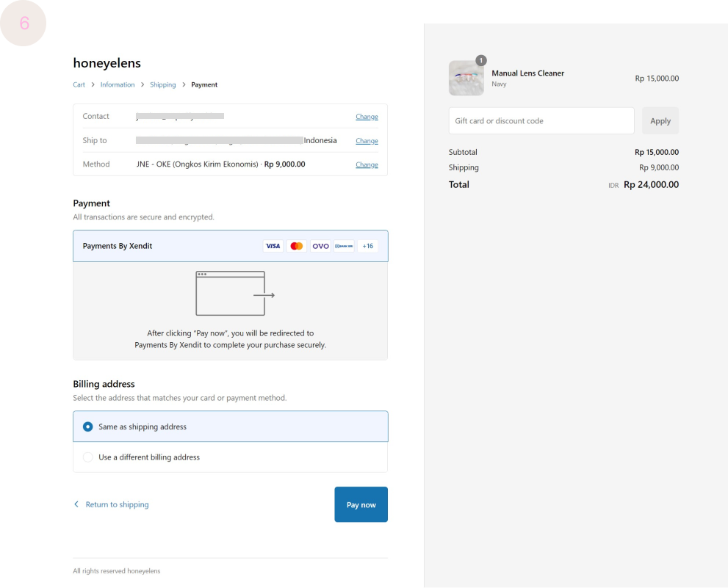Choose Use a different billing address
The image size is (728, 588).
(88, 457)
